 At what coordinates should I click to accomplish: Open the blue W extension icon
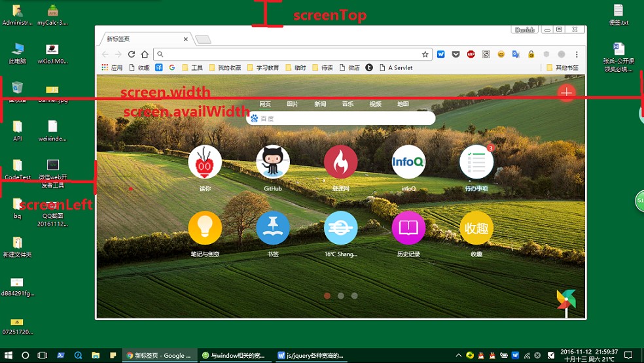[x=440, y=54]
